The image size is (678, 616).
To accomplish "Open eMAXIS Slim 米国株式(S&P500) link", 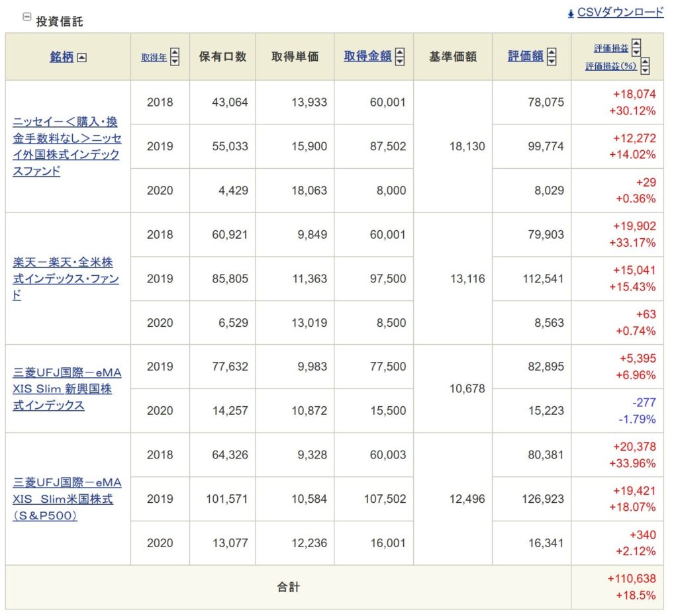I will click(67, 499).
